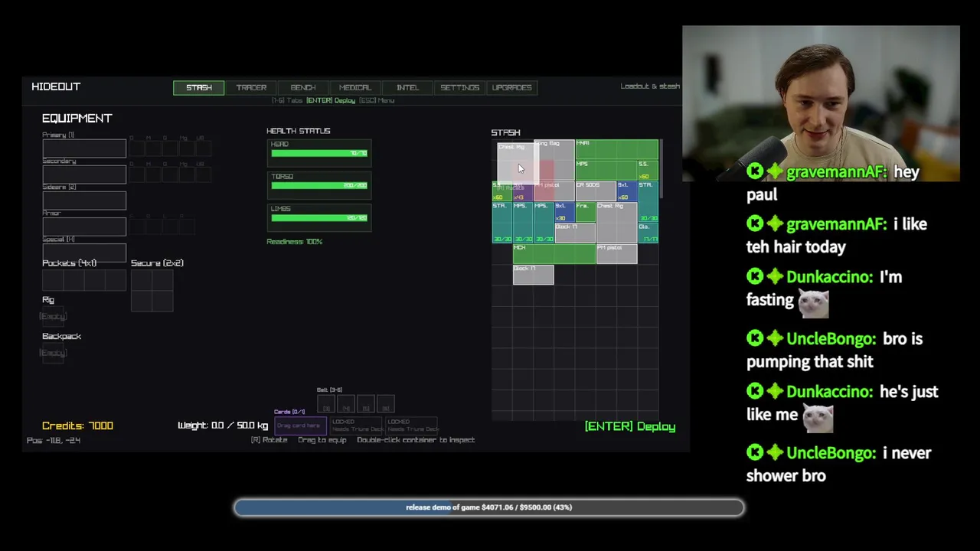Click the Sidearm [2] slot
Screen dimensions: 980x551
tap(84, 201)
